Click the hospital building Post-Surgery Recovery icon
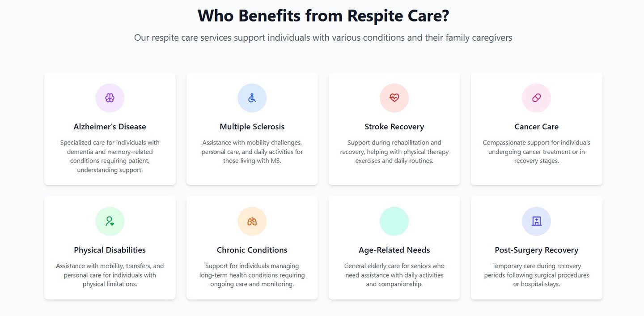The width and height of the screenshot is (644, 316). [x=537, y=221]
